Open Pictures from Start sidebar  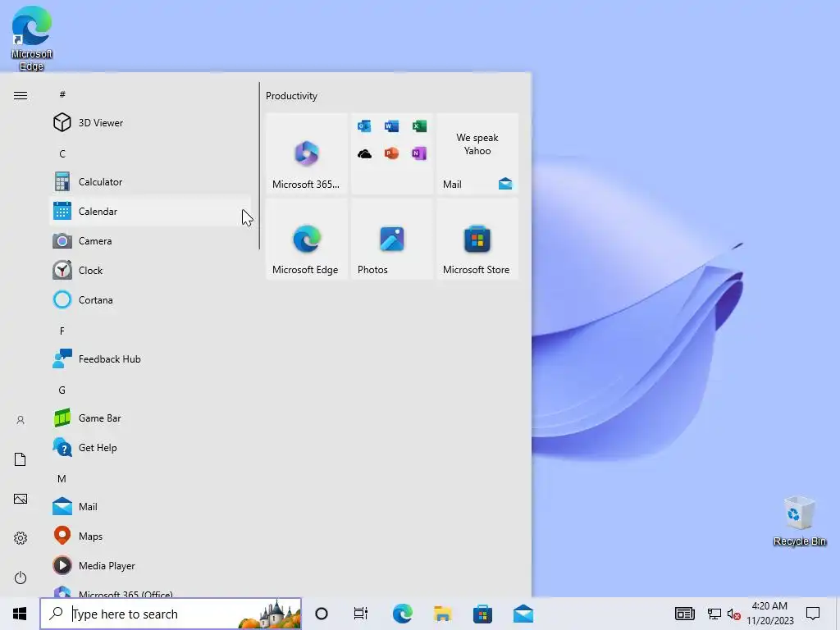(x=21, y=499)
